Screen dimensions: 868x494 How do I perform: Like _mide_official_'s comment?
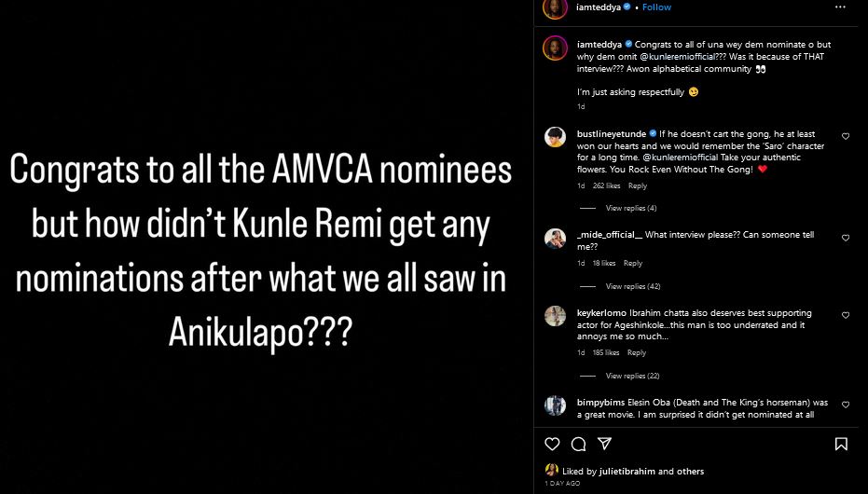pos(846,239)
